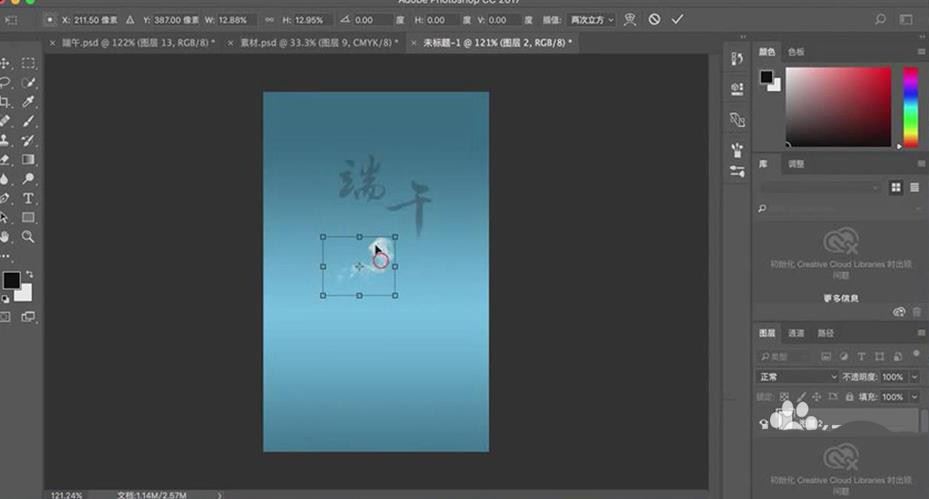Switch to the Channels tab beside Layers
The width and height of the screenshot is (929, 499).
click(796, 333)
